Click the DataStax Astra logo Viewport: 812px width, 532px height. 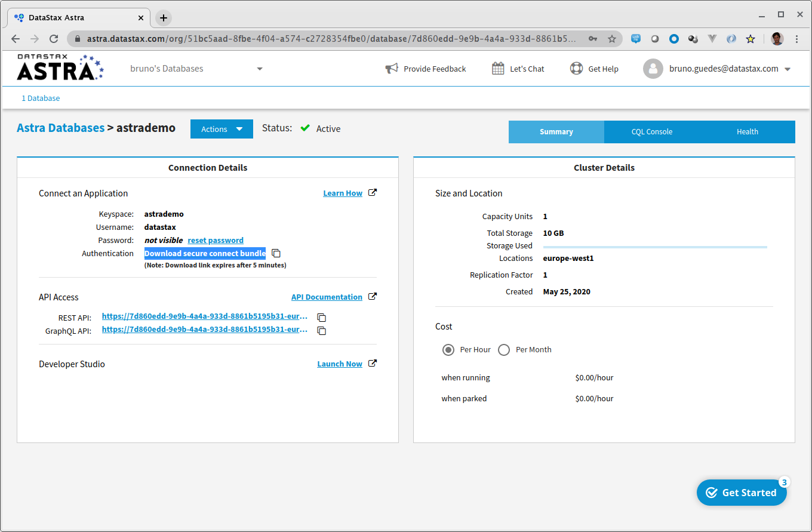(60, 67)
